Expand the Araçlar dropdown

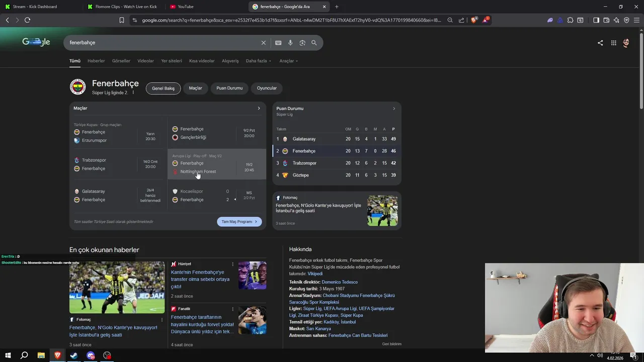pyautogui.click(x=288, y=61)
